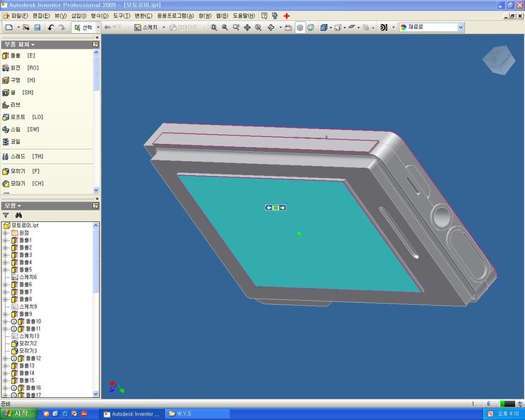Open the 부품 피쳐 panel dropdown
This screenshot has width=525, height=420.
[18, 44]
